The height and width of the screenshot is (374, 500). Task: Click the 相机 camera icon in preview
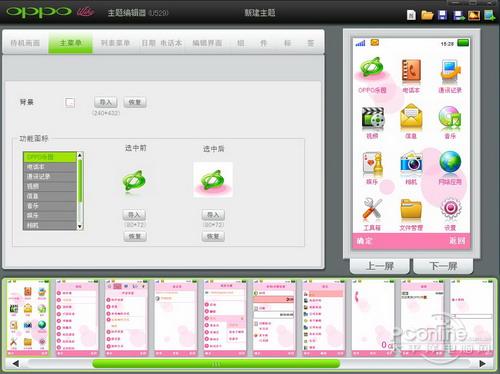pyautogui.click(x=411, y=163)
